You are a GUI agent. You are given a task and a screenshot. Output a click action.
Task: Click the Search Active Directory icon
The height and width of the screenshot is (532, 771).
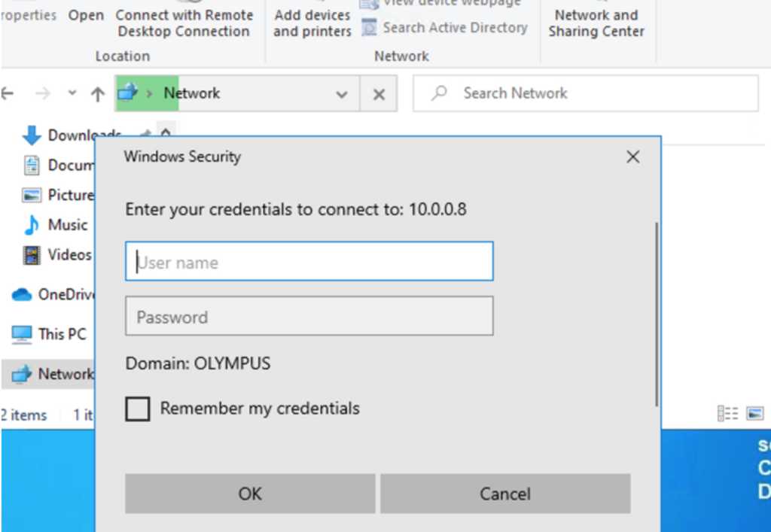[369, 28]
